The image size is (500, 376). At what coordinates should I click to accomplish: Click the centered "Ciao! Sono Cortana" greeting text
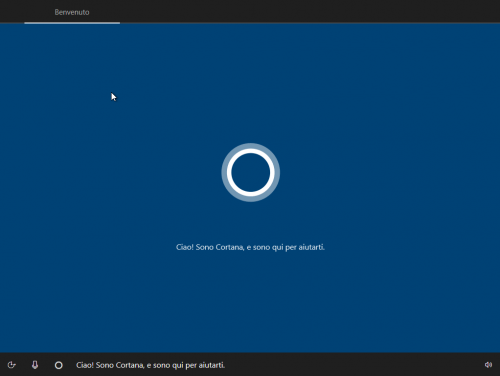(250, 247)
